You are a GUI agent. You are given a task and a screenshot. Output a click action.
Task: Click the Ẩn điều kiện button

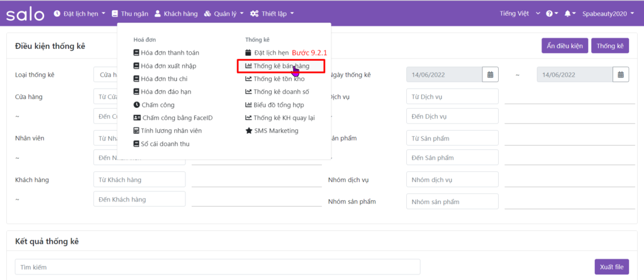click(565, 45)
